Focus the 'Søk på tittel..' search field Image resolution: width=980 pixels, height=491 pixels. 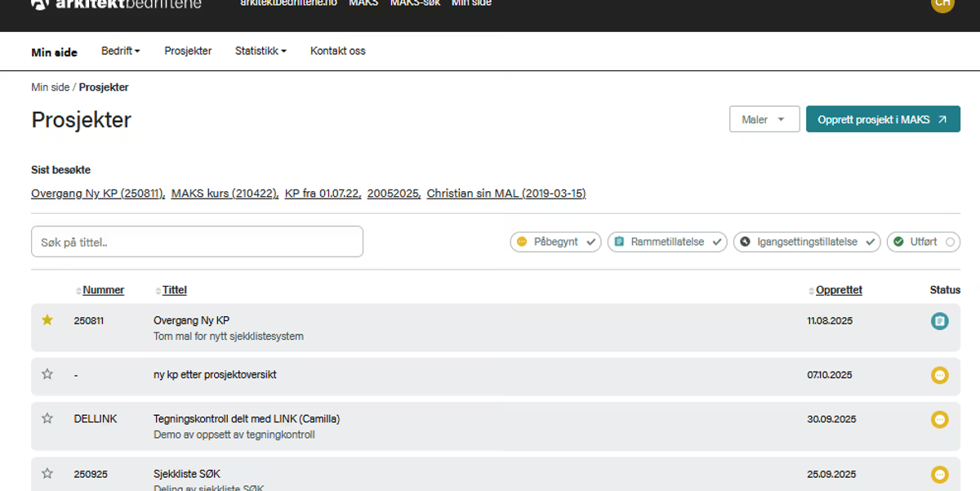[x=197, y=242]
